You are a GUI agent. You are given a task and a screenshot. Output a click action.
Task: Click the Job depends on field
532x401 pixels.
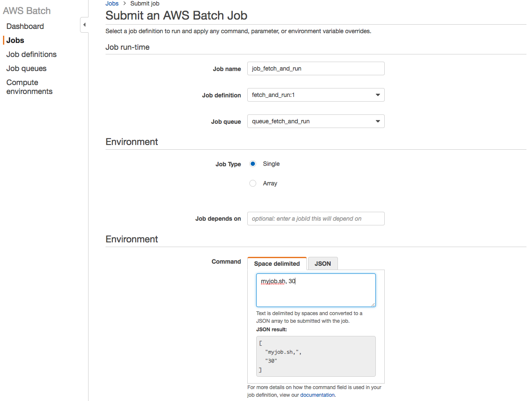(315, 219)
